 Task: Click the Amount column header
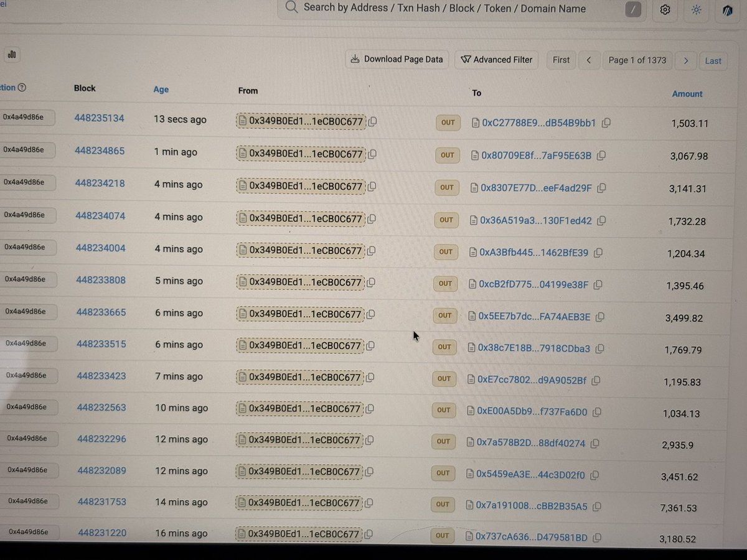687,94
